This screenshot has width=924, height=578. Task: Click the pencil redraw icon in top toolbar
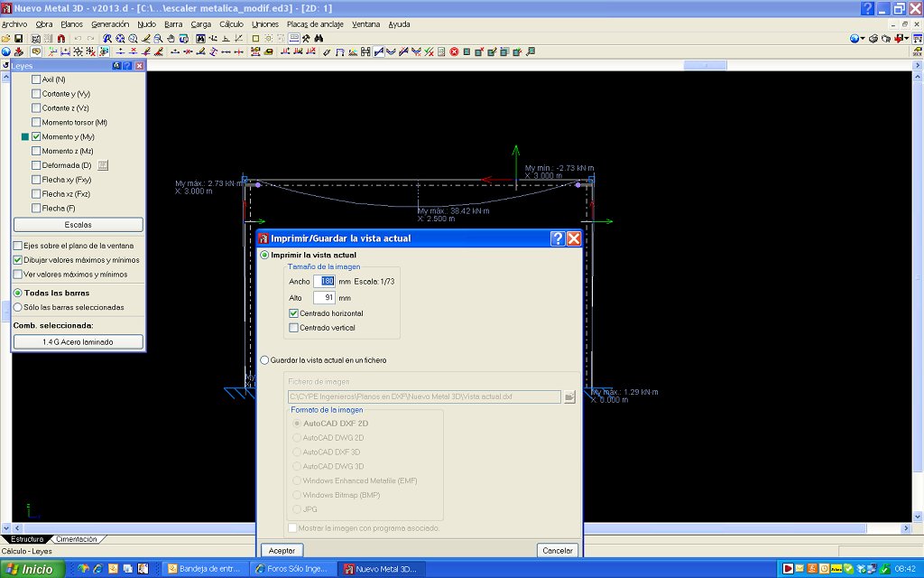tap(145, 38)
